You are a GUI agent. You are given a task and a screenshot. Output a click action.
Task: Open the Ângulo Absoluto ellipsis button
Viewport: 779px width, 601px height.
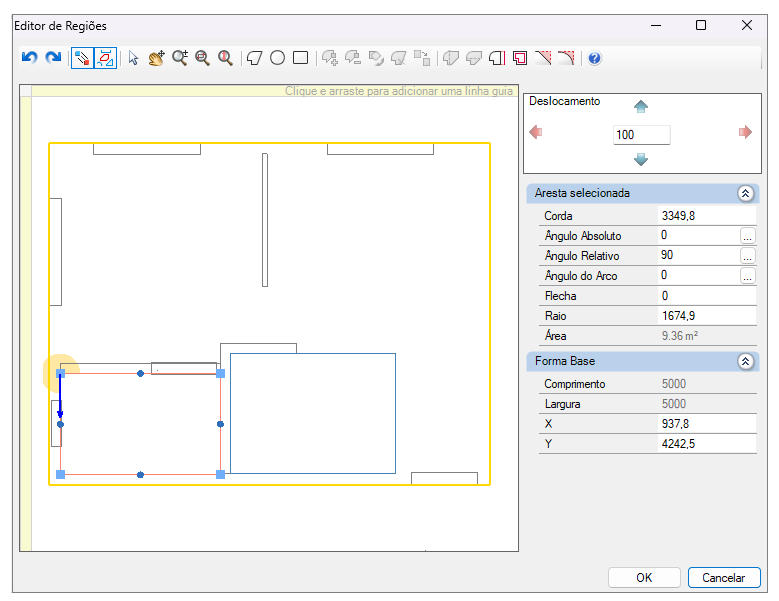747,236
